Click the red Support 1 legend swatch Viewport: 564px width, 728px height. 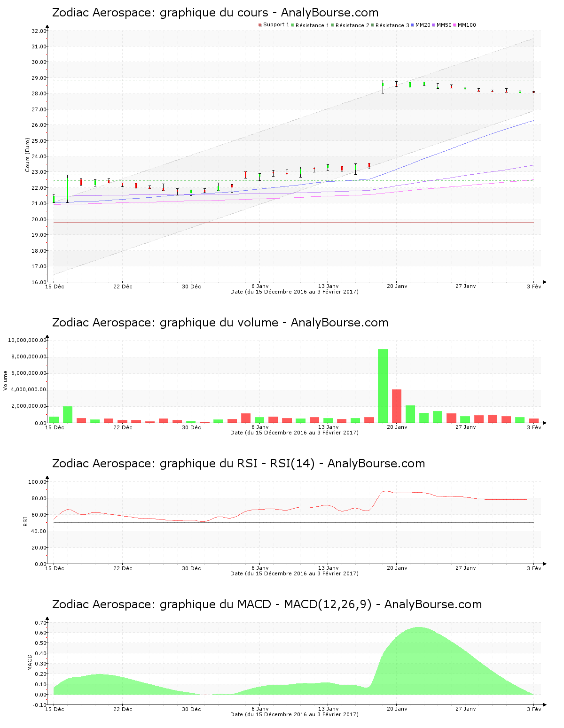pyautogui.click(x=260, y=25)
